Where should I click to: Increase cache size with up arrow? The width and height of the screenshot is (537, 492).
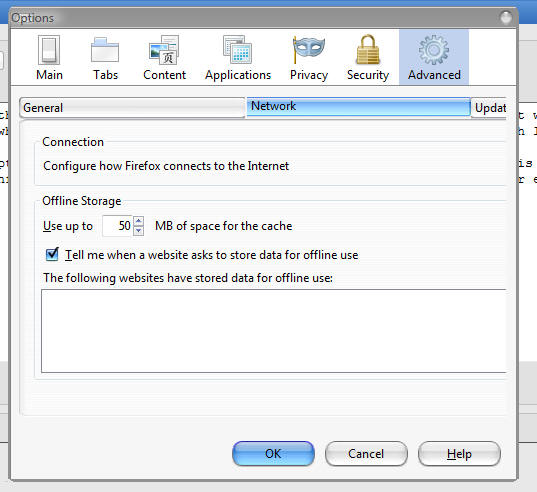click(138, 221)
